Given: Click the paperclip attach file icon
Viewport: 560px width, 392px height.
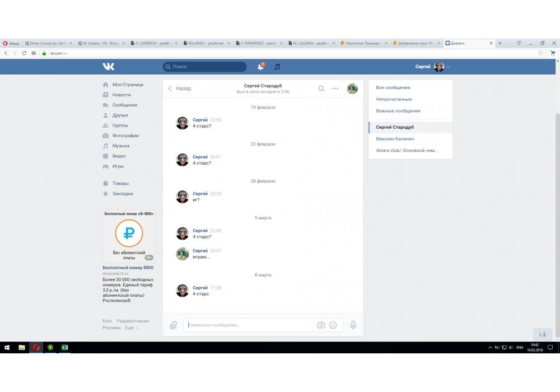Looking at the screenshot, I should point(174,325).
